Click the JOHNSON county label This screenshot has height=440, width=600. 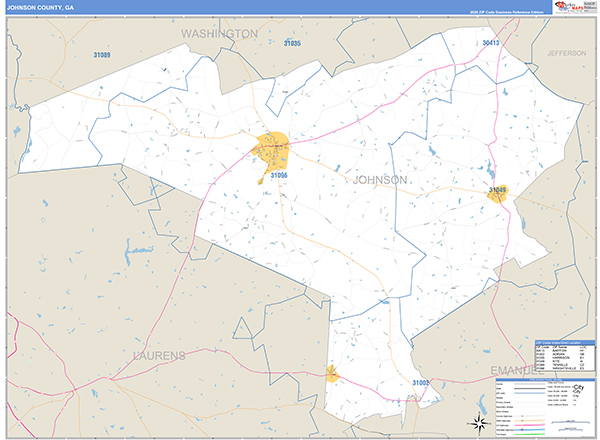(380, 180)
